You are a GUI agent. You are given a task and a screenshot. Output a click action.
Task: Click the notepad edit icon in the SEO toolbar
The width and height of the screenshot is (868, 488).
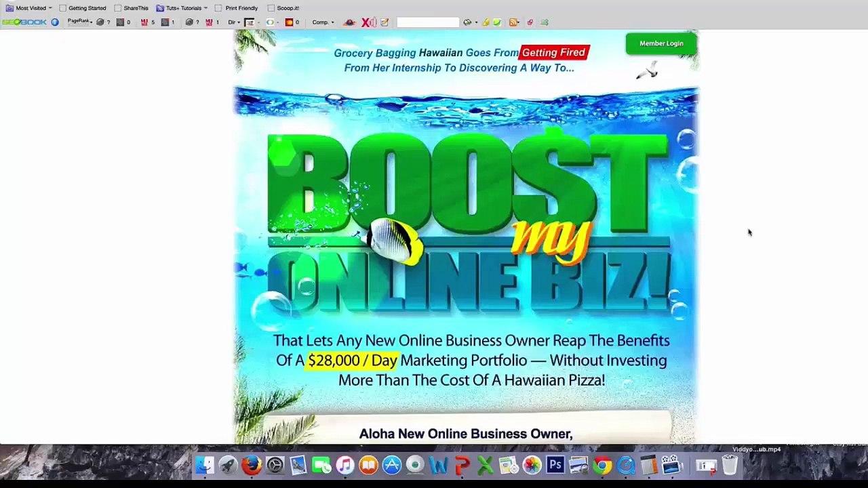point(384,22)
